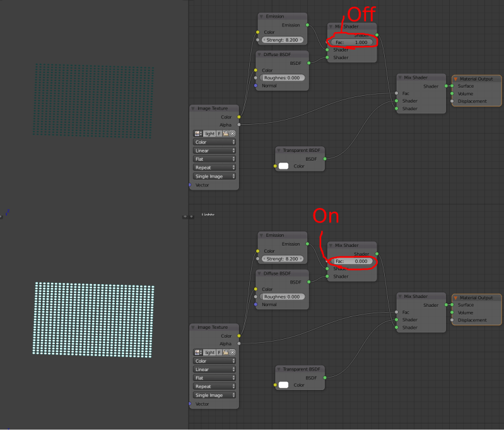Image resolution: width=504 pixels, height=431 pixels.
Task: Click upper Material Output Surface socket
Action: [x=452, y=86]
